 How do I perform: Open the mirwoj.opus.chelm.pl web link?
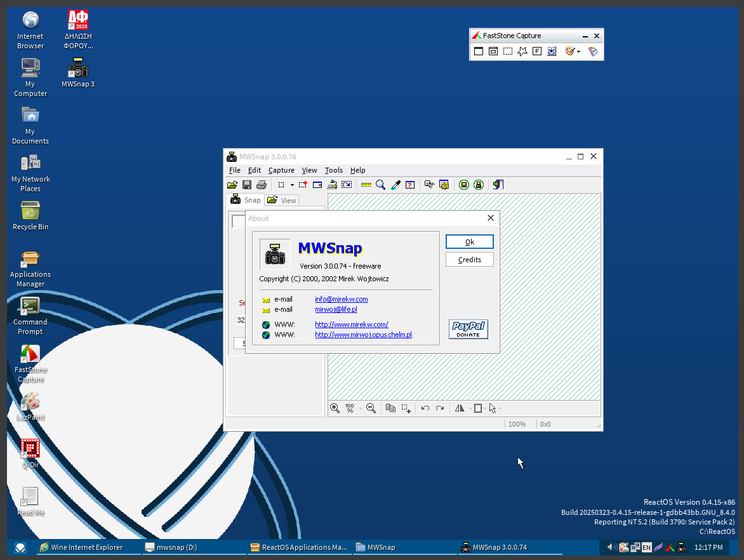pos(364,335)
